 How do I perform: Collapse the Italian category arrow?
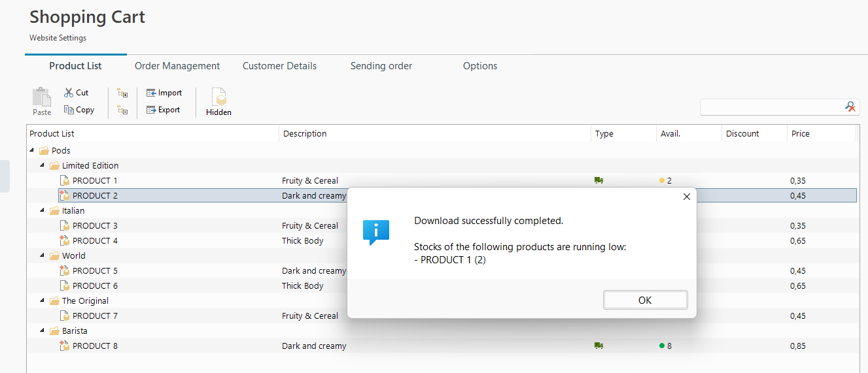click(x=43, y=210)
